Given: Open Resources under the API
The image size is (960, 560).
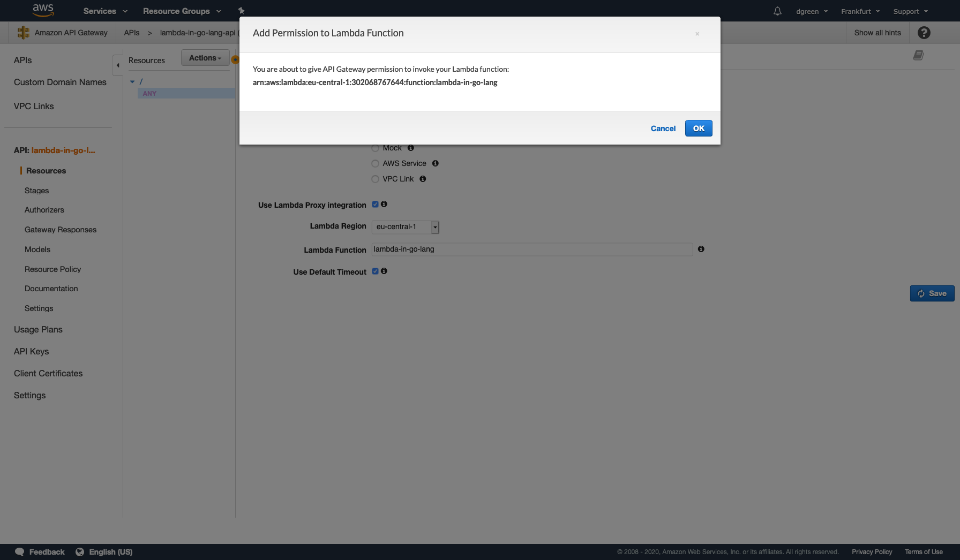Looking at the screenshot, I should click(46, 171).
